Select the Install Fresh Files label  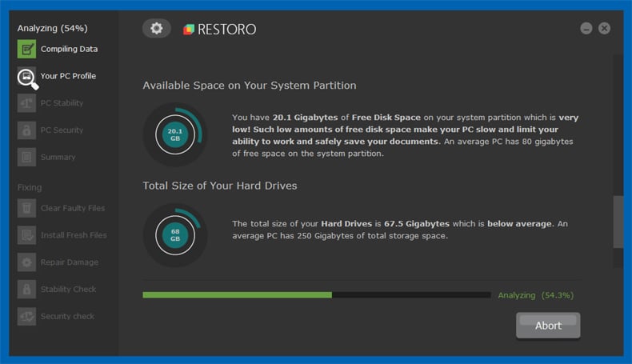point(74,235)
